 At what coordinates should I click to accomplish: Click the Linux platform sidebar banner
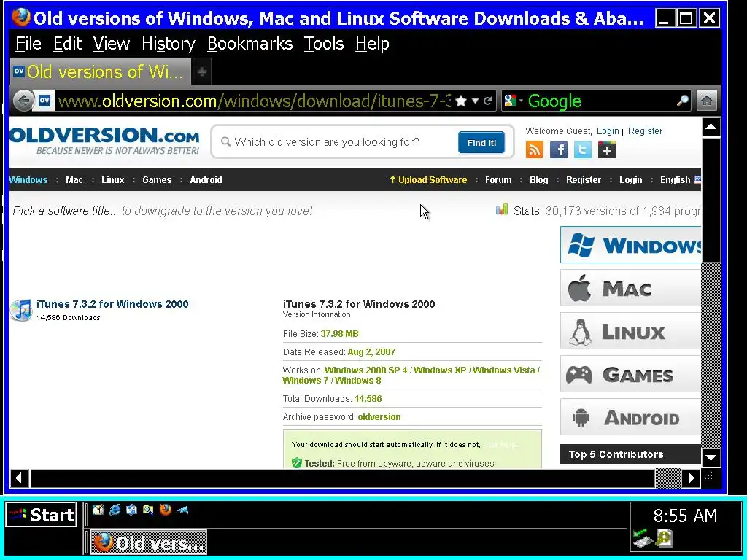[x=631, y=331]
